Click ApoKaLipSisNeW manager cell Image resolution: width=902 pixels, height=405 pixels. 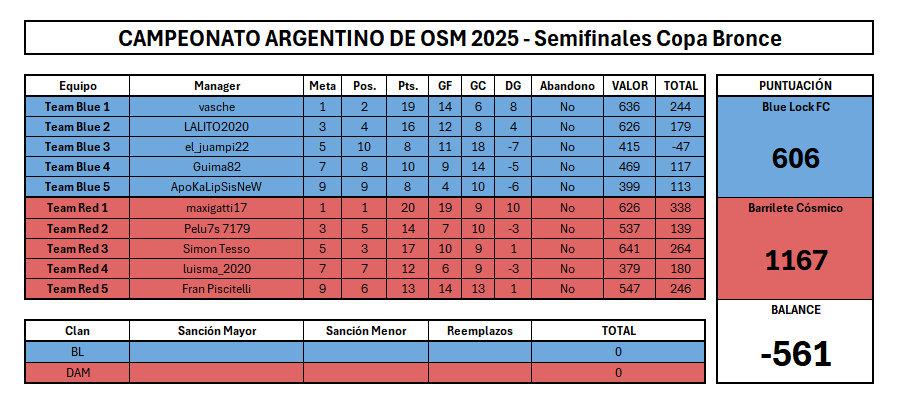pyautogui.click(x=217, y=187)
